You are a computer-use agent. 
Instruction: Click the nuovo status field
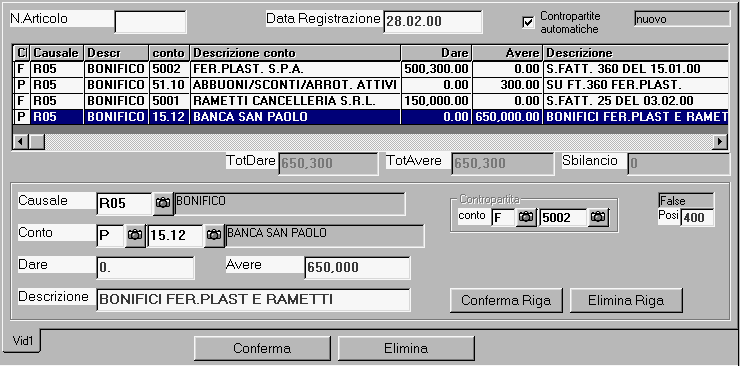tap(682, 19)
